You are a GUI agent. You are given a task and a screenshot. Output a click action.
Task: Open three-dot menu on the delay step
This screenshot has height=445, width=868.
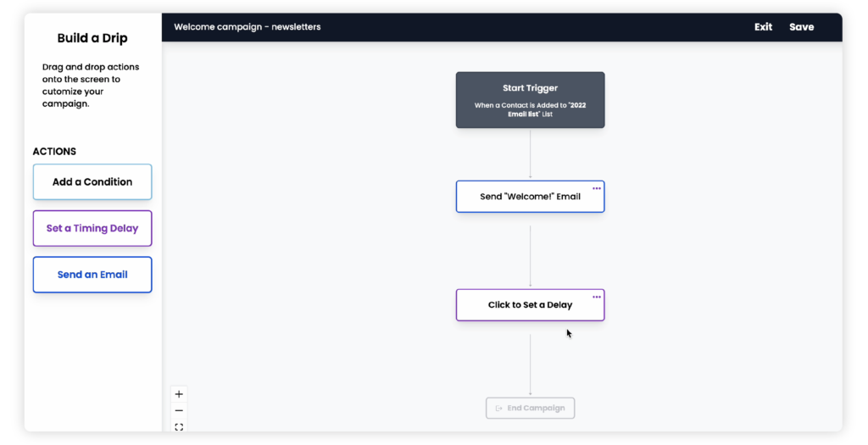click(597, 297)
